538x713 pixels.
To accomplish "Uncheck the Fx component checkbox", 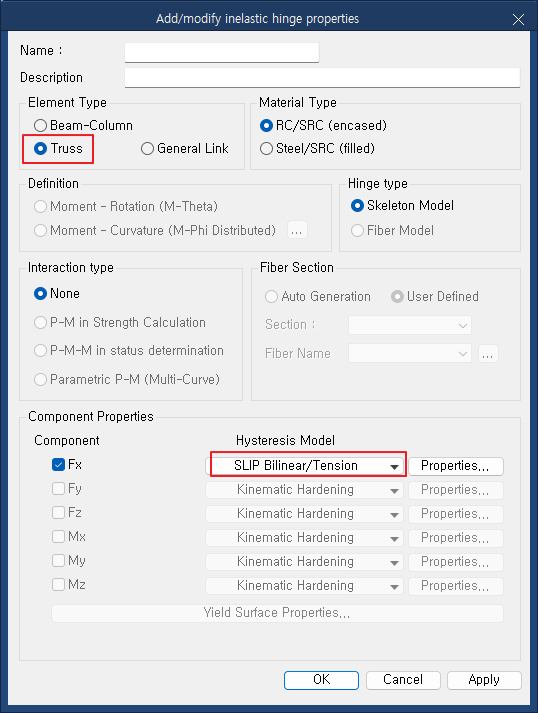I will point(58,464).
